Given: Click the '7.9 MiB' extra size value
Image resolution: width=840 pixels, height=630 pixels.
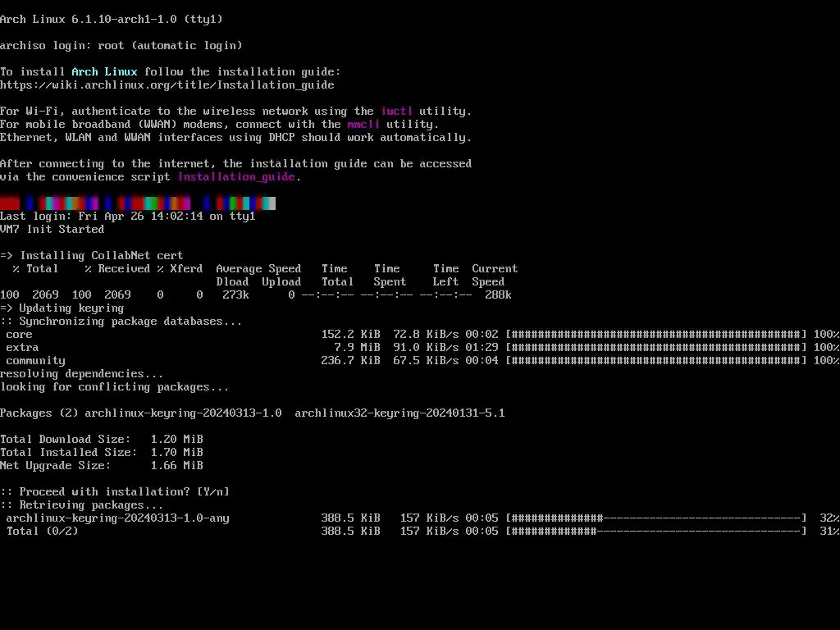Looking at the screenshot, I should point(358,347).
